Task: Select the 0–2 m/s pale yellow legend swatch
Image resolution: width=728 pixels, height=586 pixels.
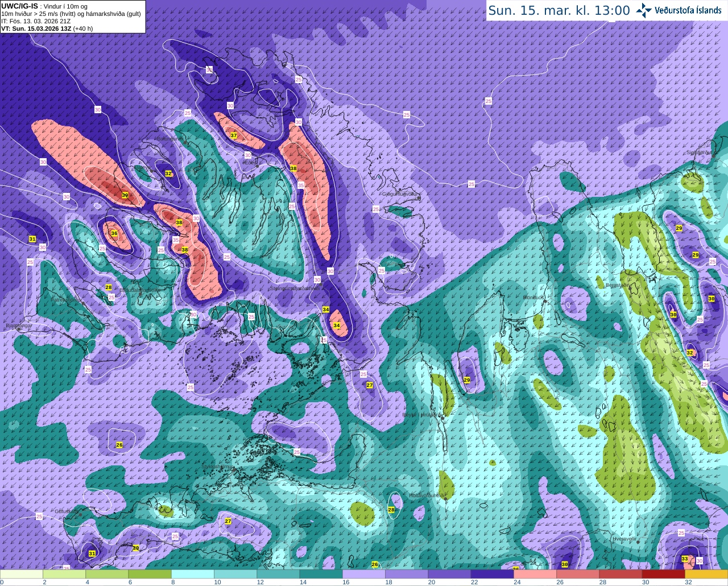Action: pyautogui.click(x=22, y=575)
